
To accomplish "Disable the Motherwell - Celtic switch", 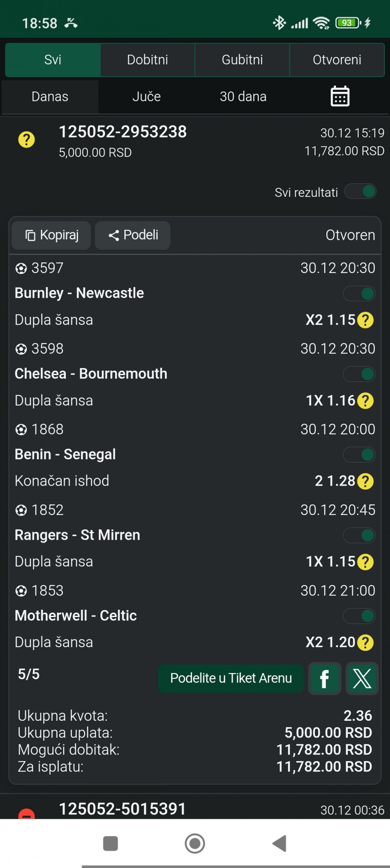I will [359, 616].
